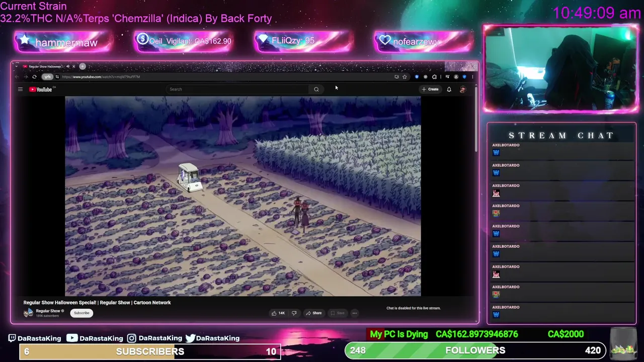
Task: Open the site settings icon beside URL
Action: (x=57, y=77)
